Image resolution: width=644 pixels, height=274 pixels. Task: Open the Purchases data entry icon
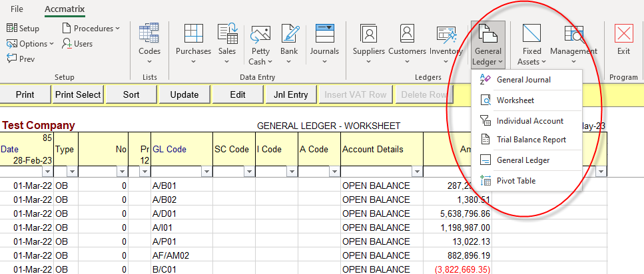click(x=193, y=41)
